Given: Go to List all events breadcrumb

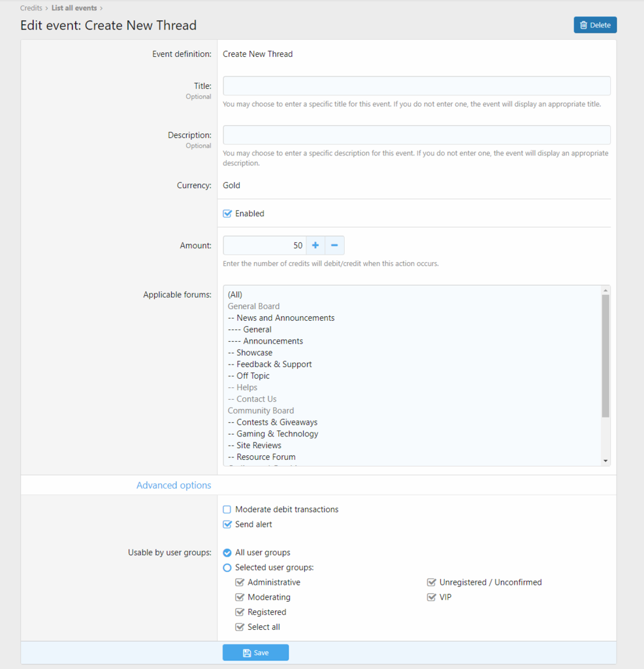Looking at the screenshot, I should click(74, 8).
